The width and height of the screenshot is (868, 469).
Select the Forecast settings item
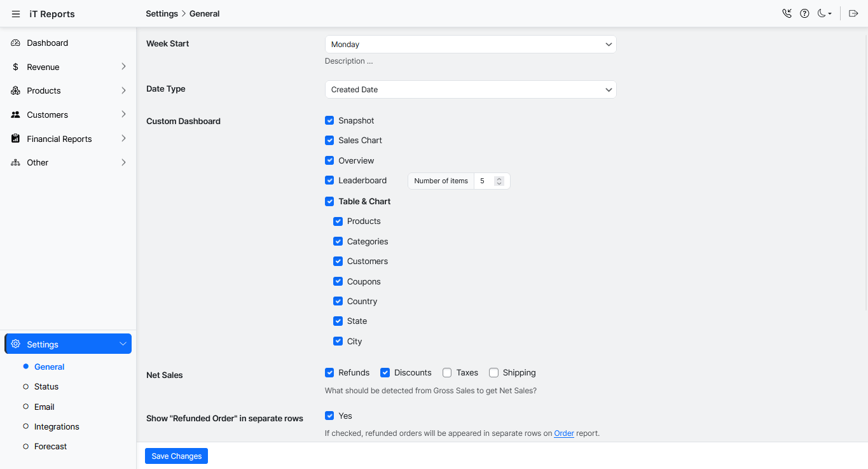point(50,447)
